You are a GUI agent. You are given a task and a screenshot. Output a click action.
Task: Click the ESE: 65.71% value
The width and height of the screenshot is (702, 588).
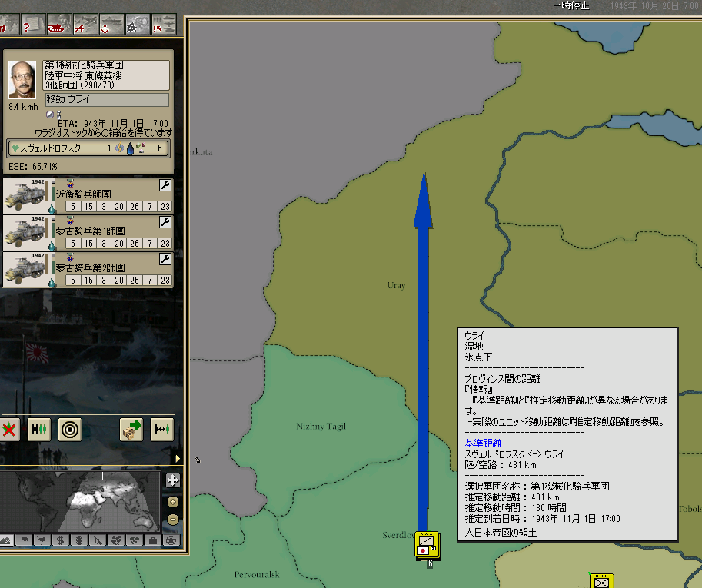33,167
